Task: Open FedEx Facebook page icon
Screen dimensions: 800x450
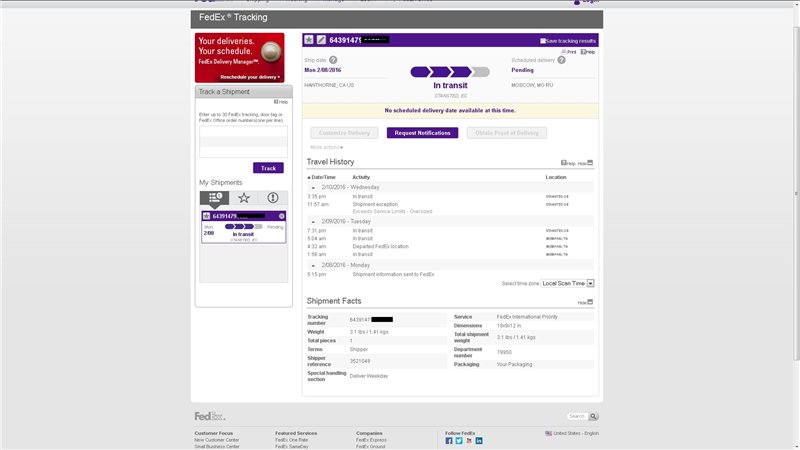Action: click(449, 440)
